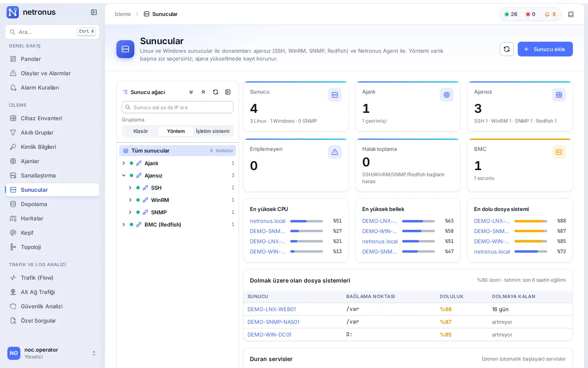The image size is (588, 368).
Task: Open Cihaz Envanteri page
Action: [x=52, y=118]
